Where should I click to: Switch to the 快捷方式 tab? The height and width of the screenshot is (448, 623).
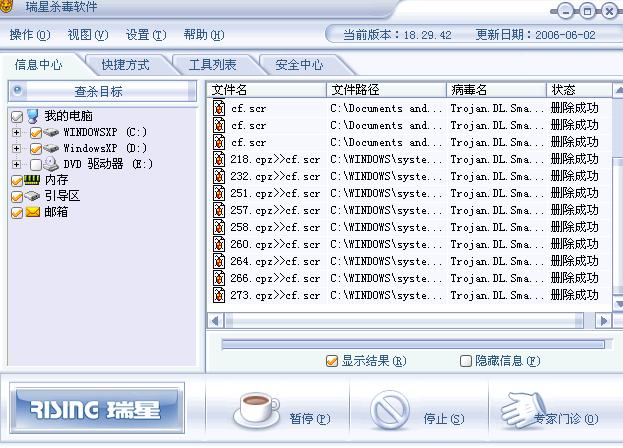tap(126, 64)
